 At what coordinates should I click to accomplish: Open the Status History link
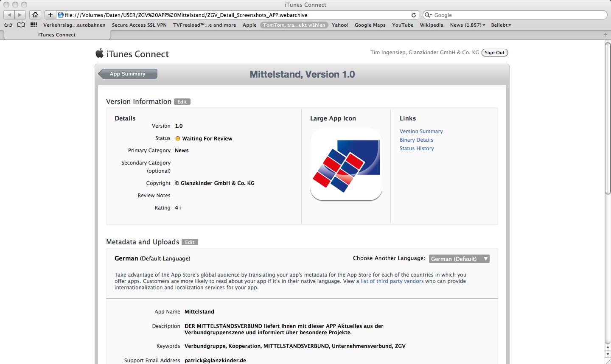click(x=417, y=148)
